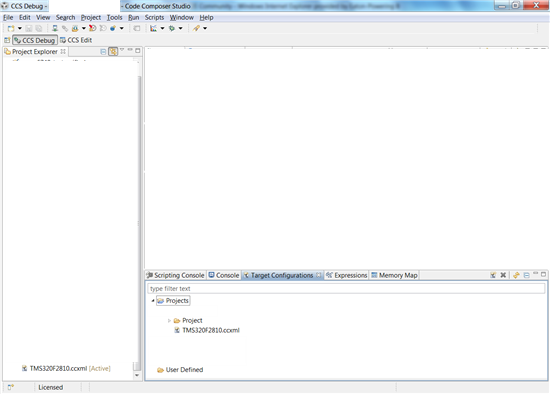The height and width of the screenshot is (394, 550).
Task: Click the Delete target configuration X icon
Action: 503,275
